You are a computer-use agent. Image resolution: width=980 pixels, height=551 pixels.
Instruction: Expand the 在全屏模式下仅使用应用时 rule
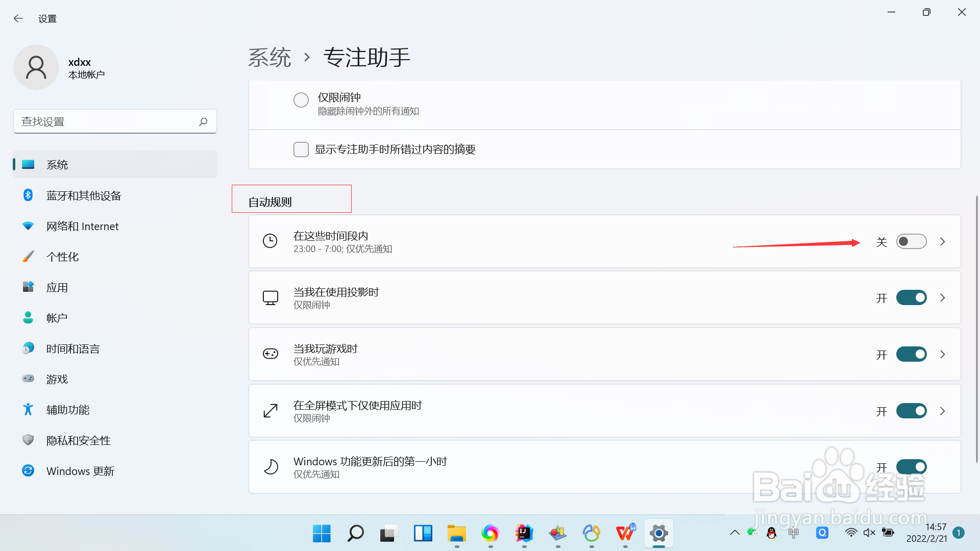click(x=943, y=411)
